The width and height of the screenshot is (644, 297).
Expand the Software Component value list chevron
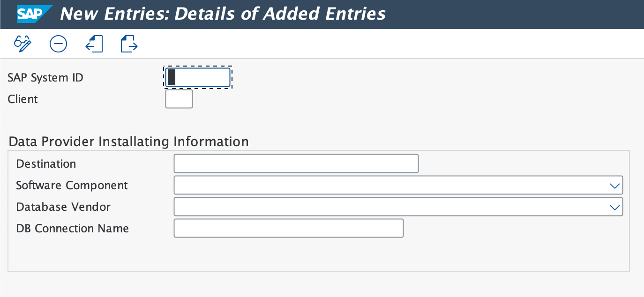[x=615, y=185]
